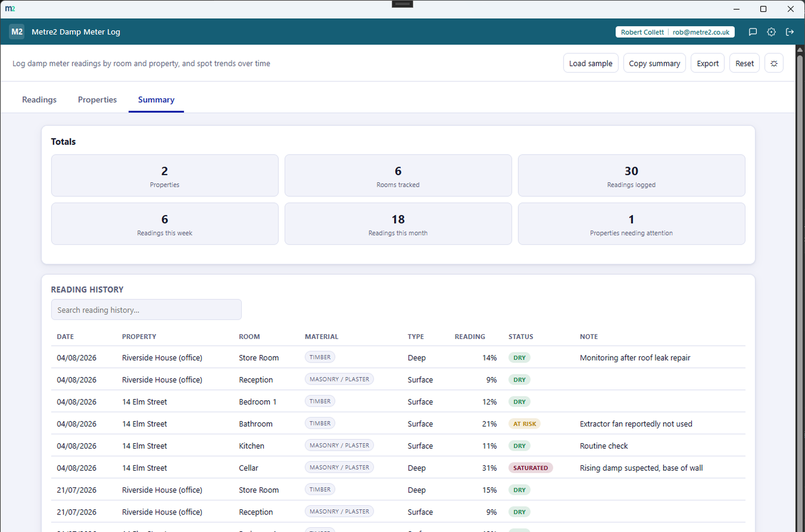Click the 31% reading for Cellar
805x532 pixels.
tap(489, 468)
